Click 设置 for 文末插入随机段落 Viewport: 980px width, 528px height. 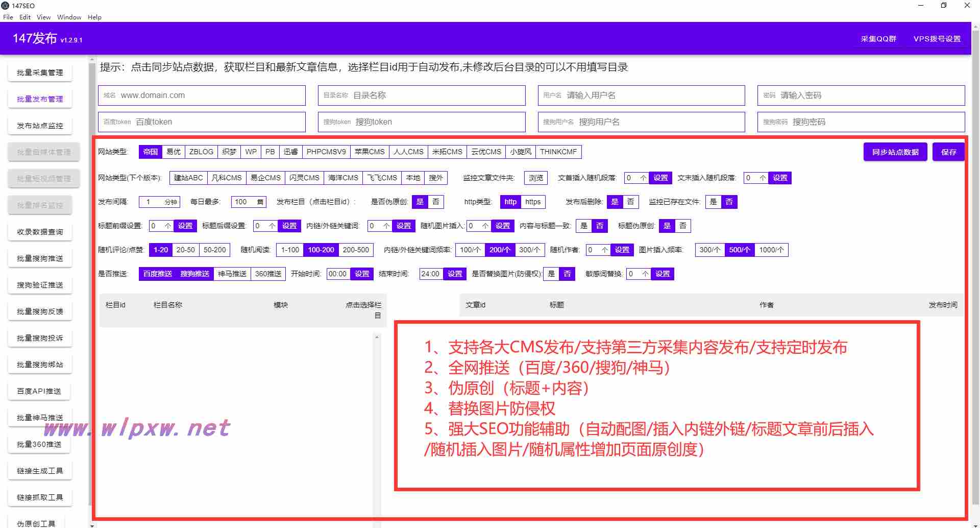click(780, 178)
